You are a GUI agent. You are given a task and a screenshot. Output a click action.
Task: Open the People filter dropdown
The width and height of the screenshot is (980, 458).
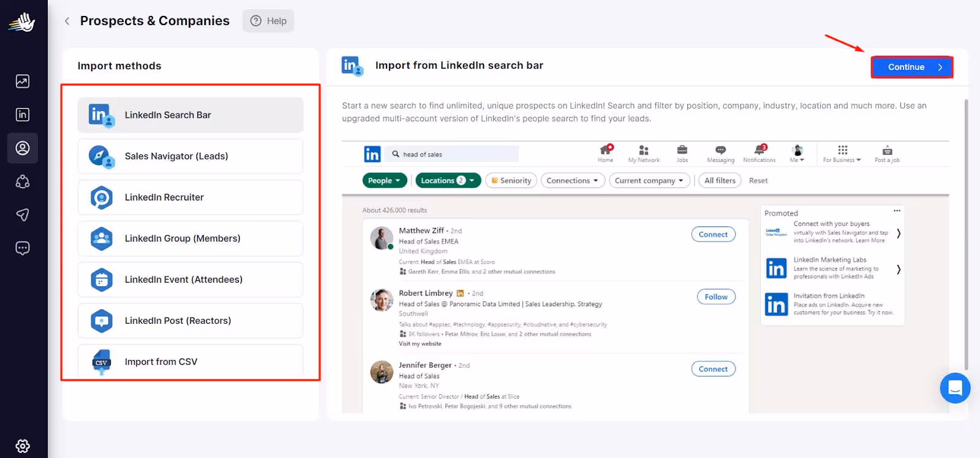[x=385, y=180]
